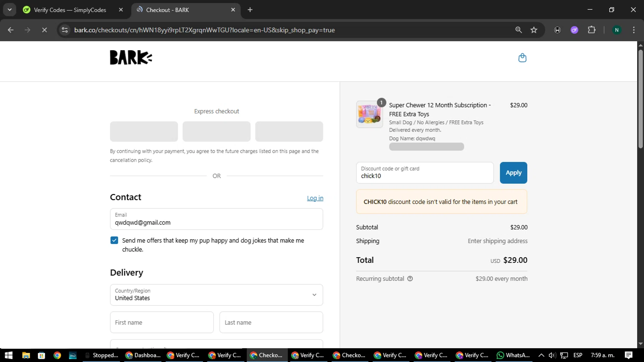Click the middle express checkout button
This screenshot has width=644, height=362.
click(216, 131)
